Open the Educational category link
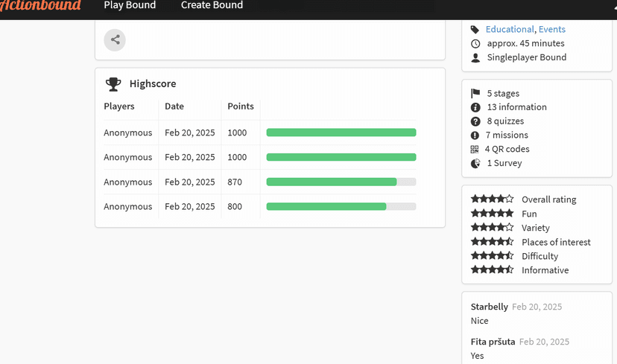Viewport: 617px width, 364px height. pos(510,30)
